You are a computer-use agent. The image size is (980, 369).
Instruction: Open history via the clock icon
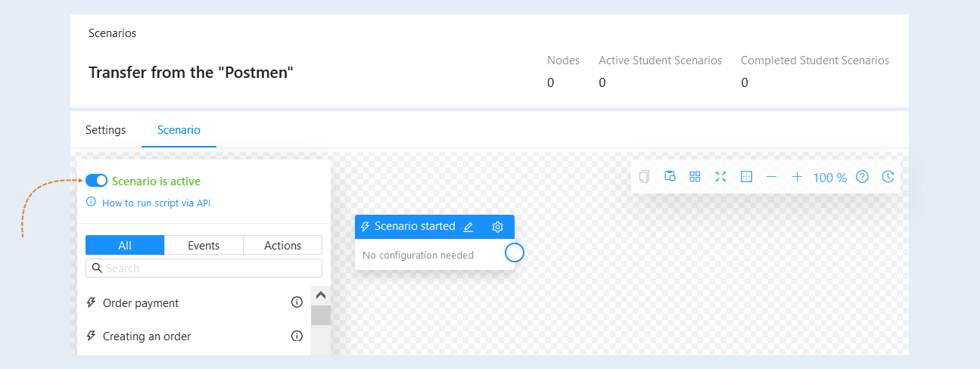(888, 176)
